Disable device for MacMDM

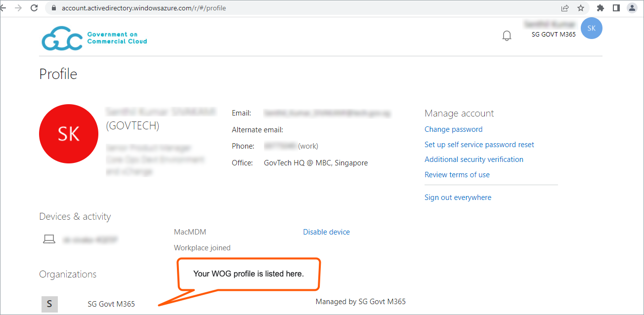point(326,232)
